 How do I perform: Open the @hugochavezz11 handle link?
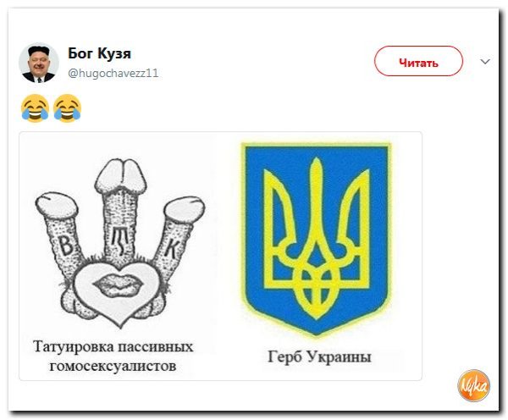click(113, 73)
